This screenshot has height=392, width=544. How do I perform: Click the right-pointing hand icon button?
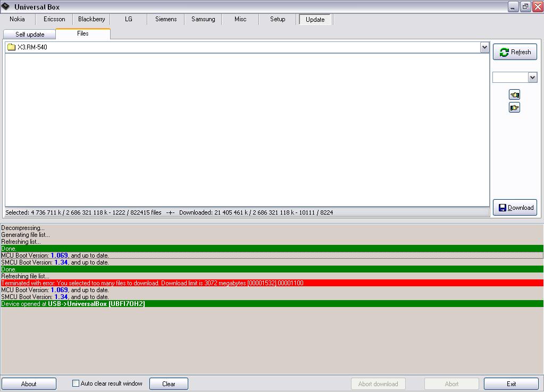[514, 107]
